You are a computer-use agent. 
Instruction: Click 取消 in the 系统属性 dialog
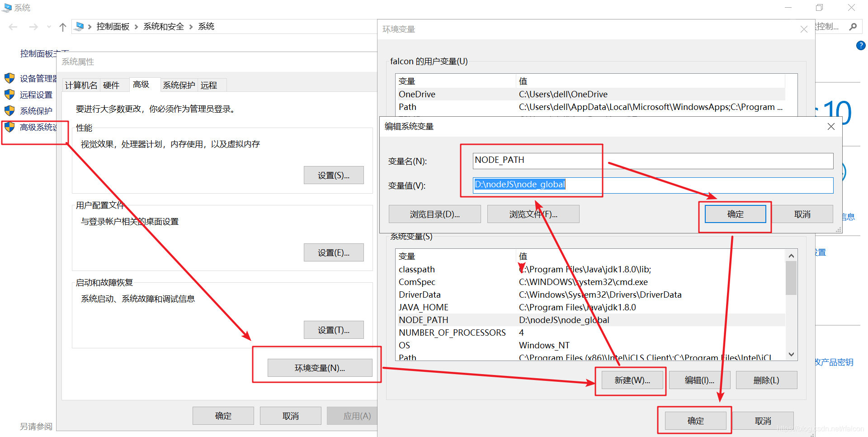pos(291,416)
